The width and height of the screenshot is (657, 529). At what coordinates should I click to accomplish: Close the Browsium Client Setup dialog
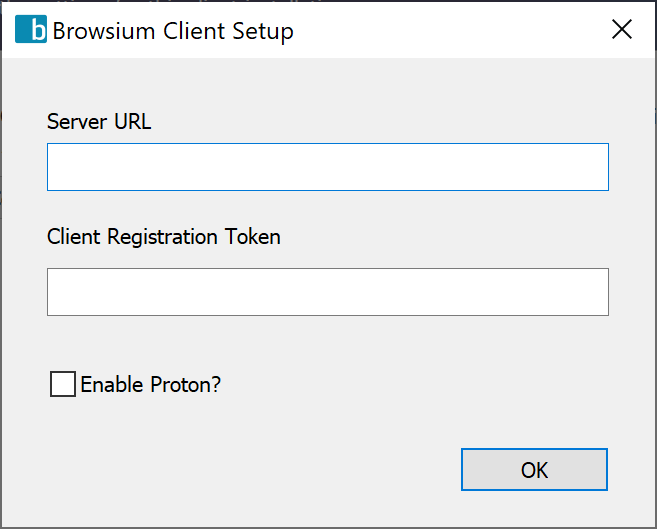tap(622, 30)
